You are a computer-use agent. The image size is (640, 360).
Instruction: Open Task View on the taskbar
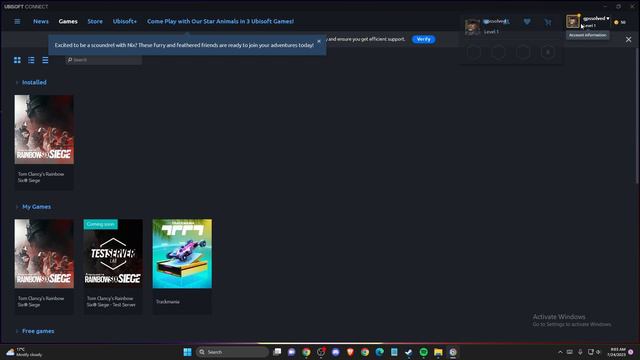(x=277, y=352)
